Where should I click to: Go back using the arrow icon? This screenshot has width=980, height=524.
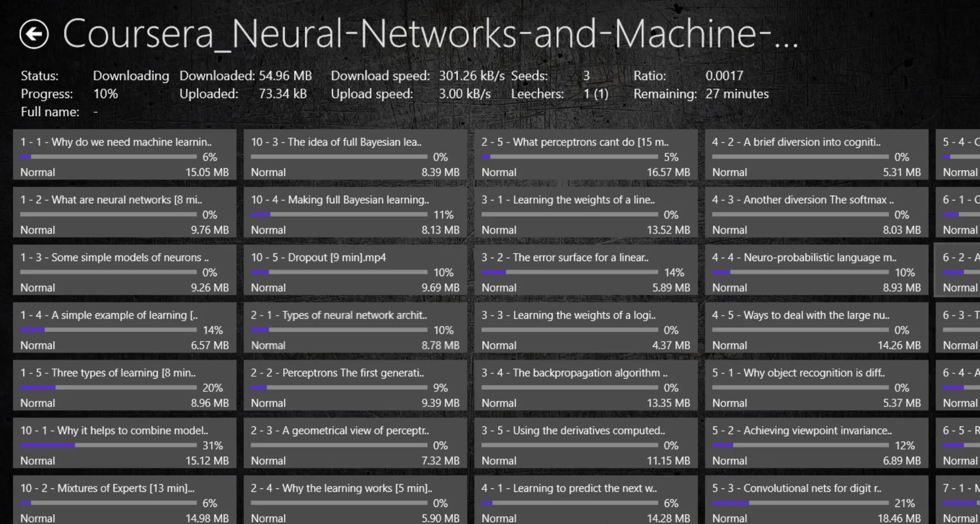[34, 34]
